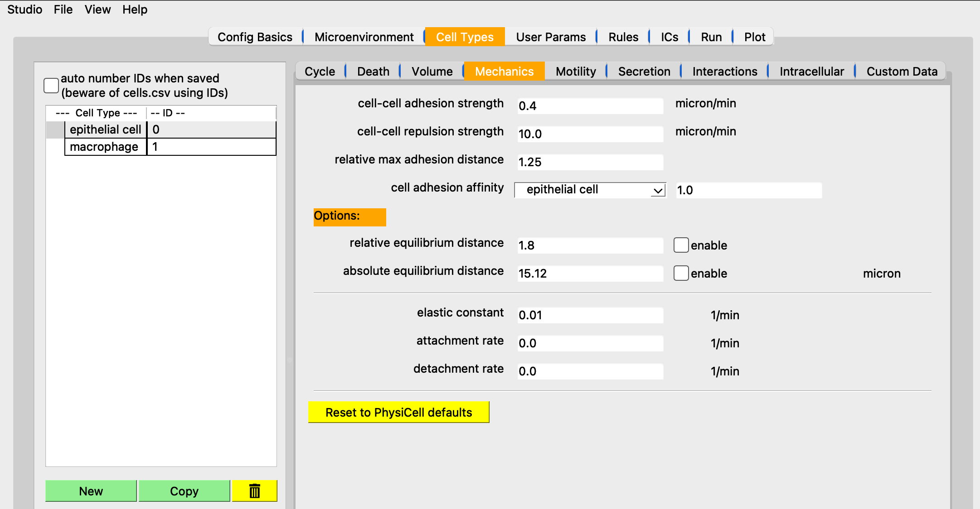
Task: Select macrophage in the cell list
Action: coord(106,147)
